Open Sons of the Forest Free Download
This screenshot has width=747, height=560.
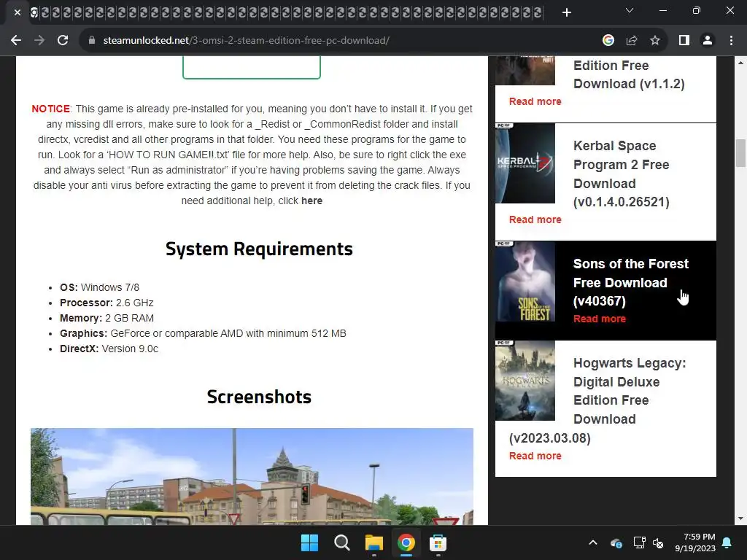tap(631, 282)
